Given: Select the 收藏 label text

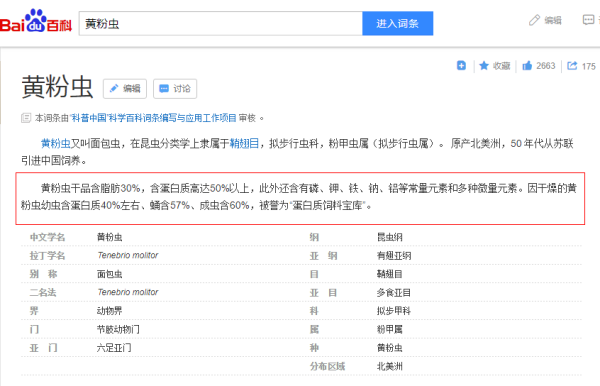Looking at the screenshot, I should point(502,66).
